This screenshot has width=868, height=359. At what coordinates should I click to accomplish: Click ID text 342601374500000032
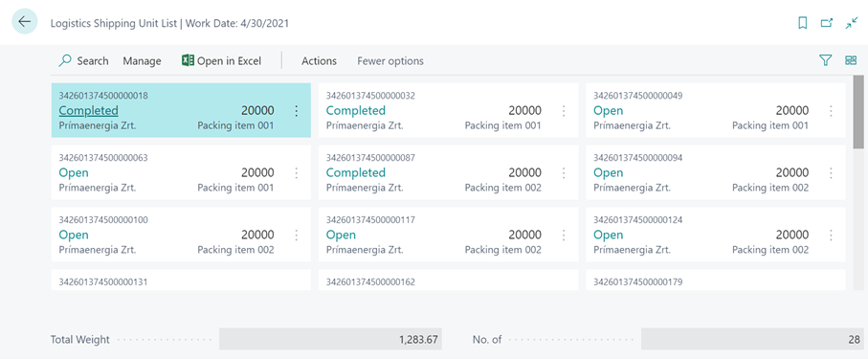pos(370,96)
